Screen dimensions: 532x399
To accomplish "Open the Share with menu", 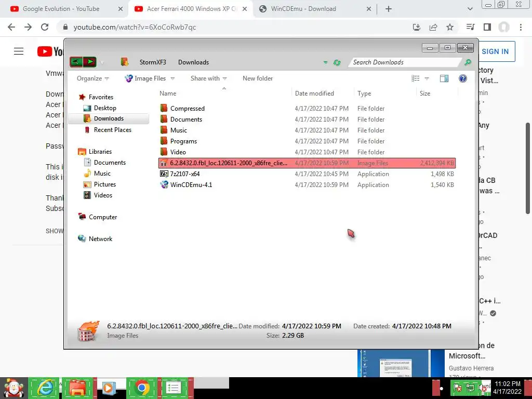I will [x=208, y=78].
